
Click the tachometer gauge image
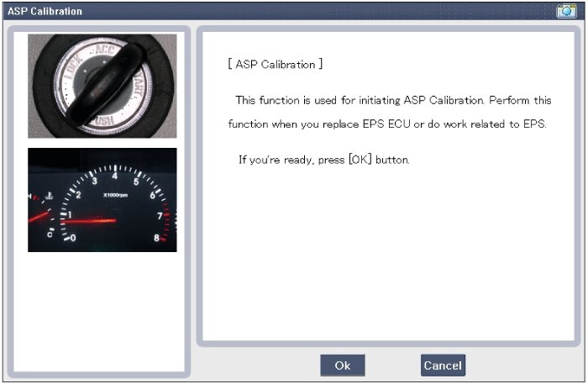pos(102,200)
